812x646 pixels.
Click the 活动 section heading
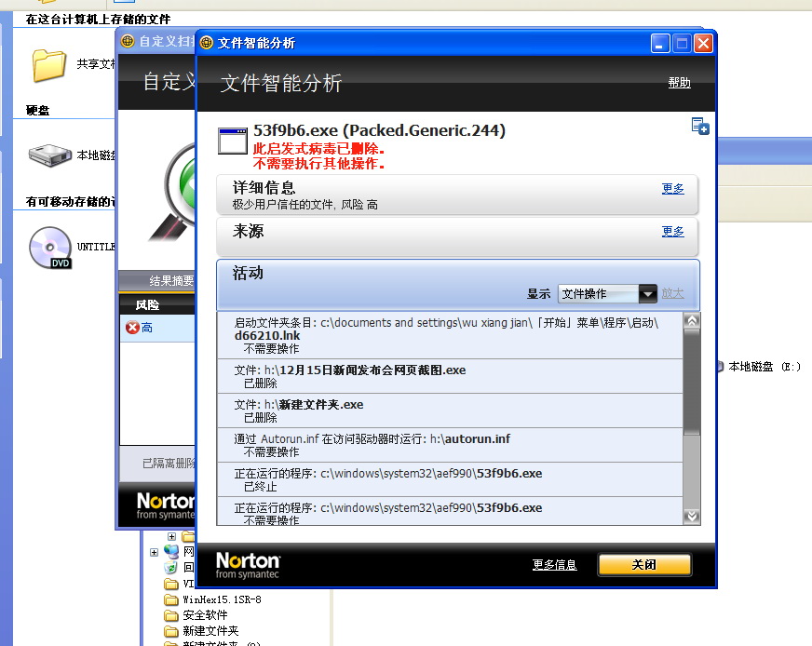248,273
